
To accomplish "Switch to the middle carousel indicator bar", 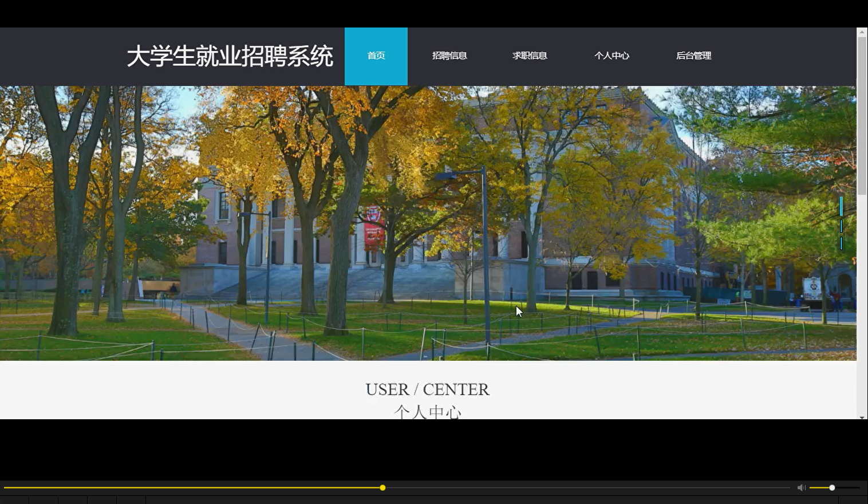I will [841, 226].
